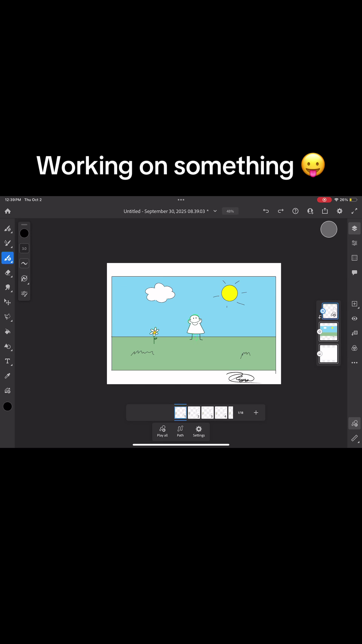Select the white background layer thumbnail

[329, 354]
